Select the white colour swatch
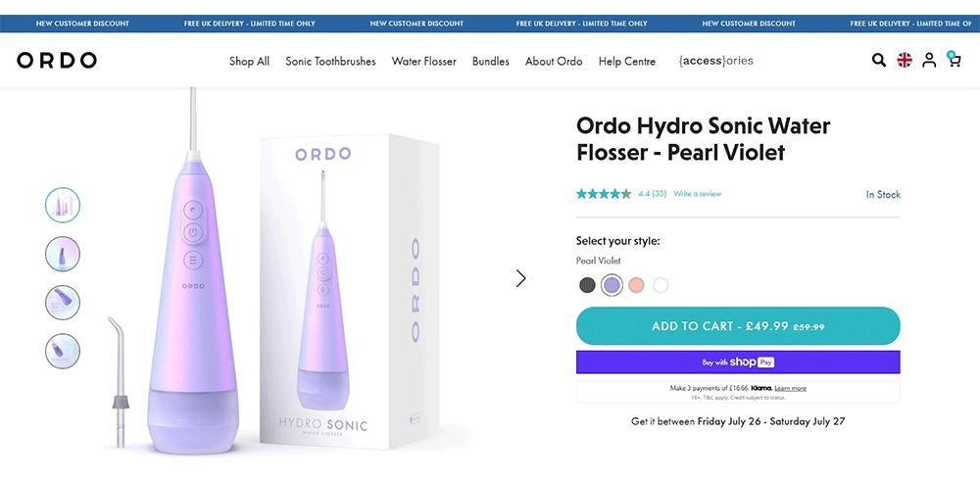 [661, 285]
